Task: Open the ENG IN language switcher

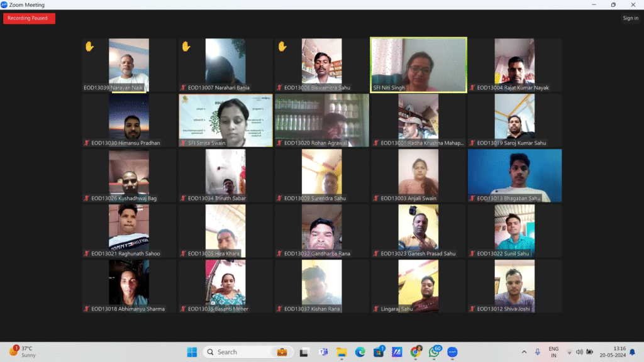Action: pyautogui.click(x=553, y=352)
